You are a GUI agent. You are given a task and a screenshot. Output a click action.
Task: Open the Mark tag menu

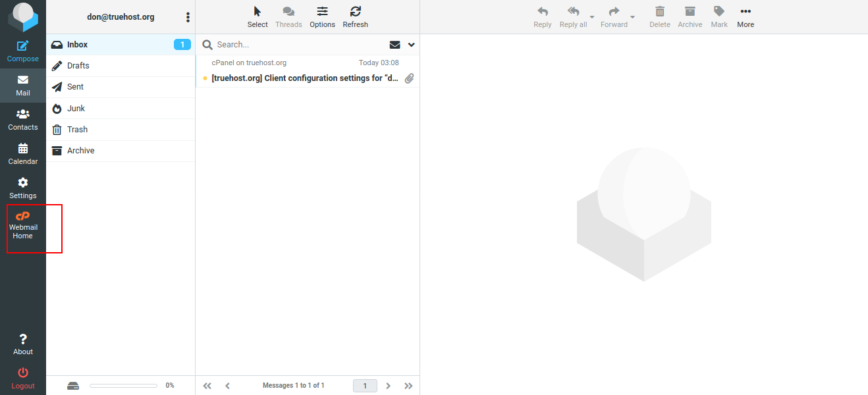click(x=719, y=17)
